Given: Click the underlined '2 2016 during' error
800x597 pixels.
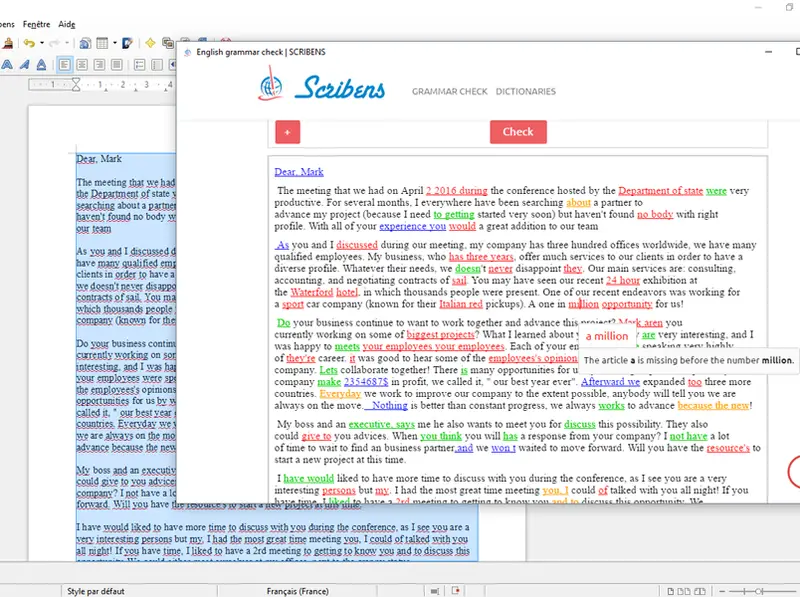Looking at the screenshot, I should tap(457, 191).
